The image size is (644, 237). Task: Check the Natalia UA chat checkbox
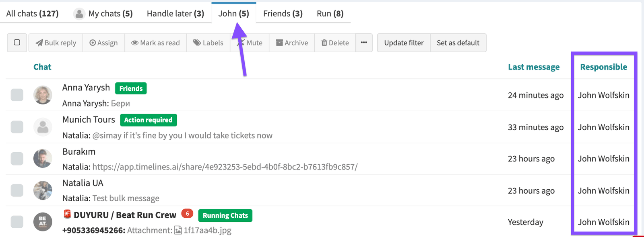17,190
